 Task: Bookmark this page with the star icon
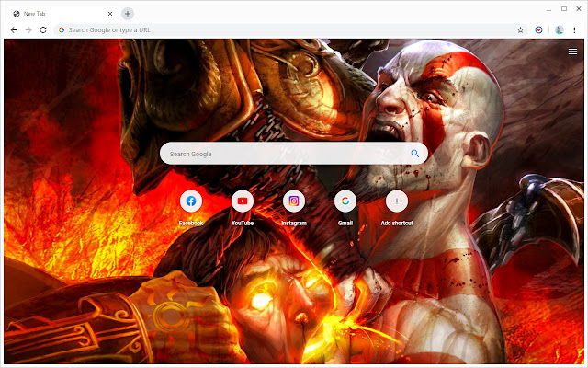[520, 30]
